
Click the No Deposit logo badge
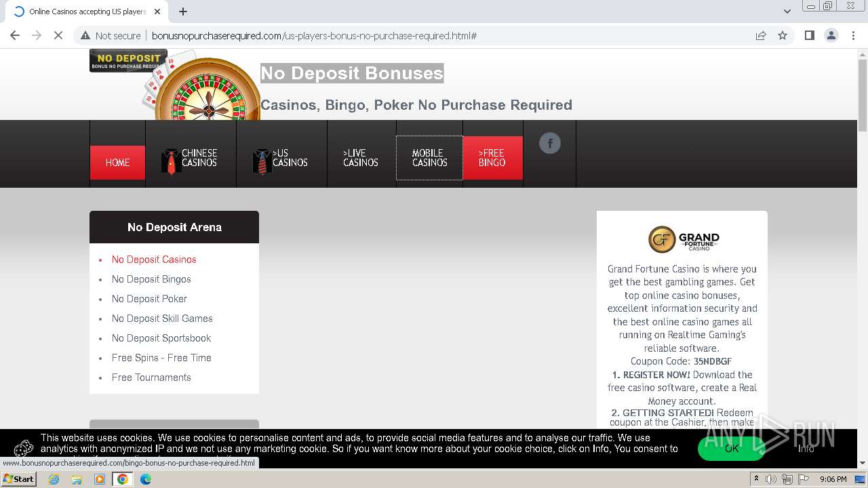[x=128, y=61]
